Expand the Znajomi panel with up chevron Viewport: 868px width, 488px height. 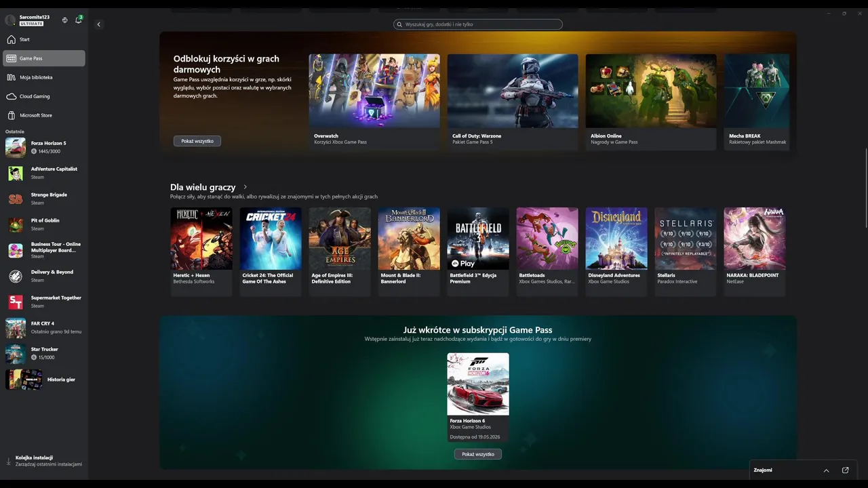[826, 470]
